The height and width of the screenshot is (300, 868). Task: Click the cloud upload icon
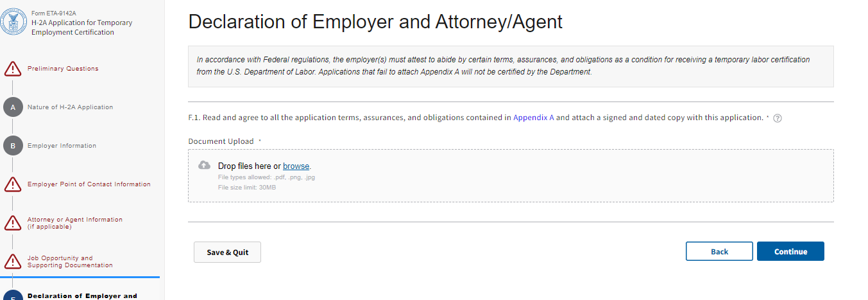205,165
